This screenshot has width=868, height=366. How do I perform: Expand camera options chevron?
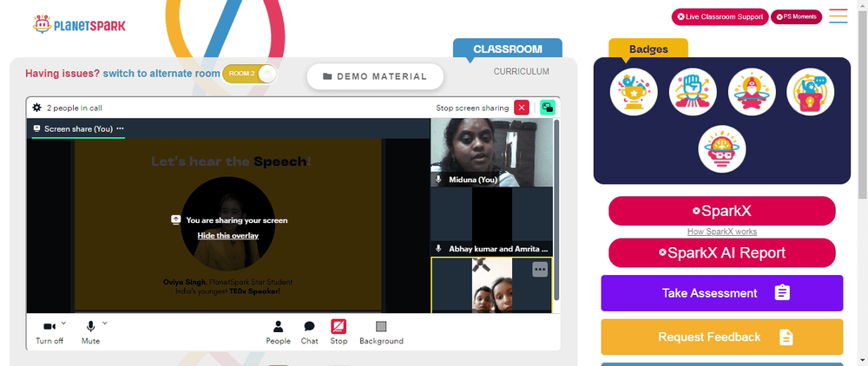tap(63, 323)
